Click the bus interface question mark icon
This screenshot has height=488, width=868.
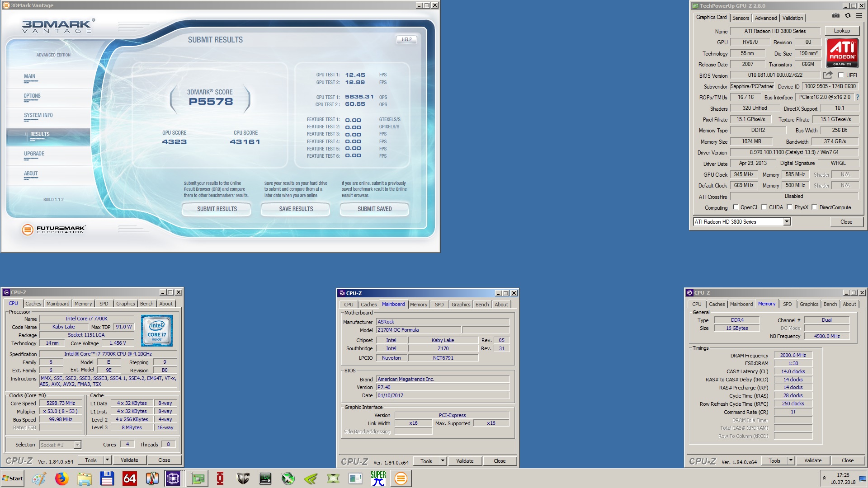(x=857, y=97)
